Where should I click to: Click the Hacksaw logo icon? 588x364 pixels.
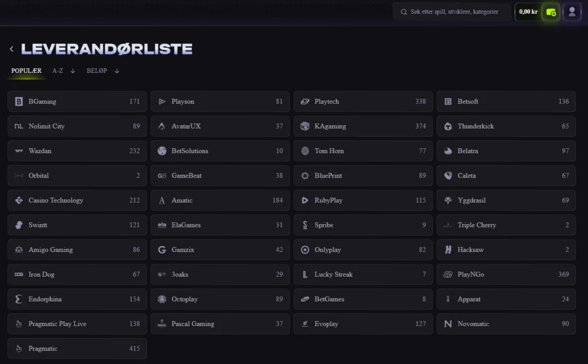click(x=448, y=250)
